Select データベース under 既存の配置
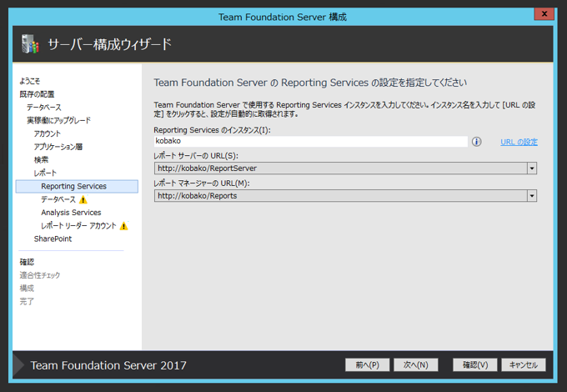Viewport: 567px width, 392px height. point(44,108)
